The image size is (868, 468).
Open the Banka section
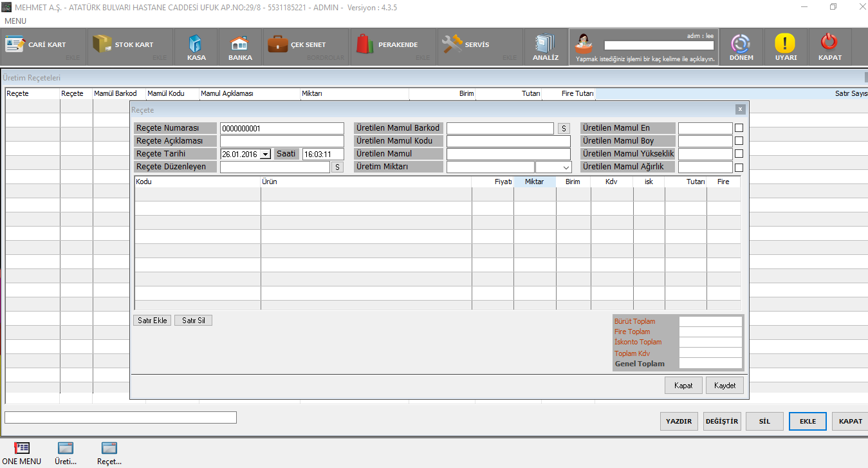pos(240,47)
